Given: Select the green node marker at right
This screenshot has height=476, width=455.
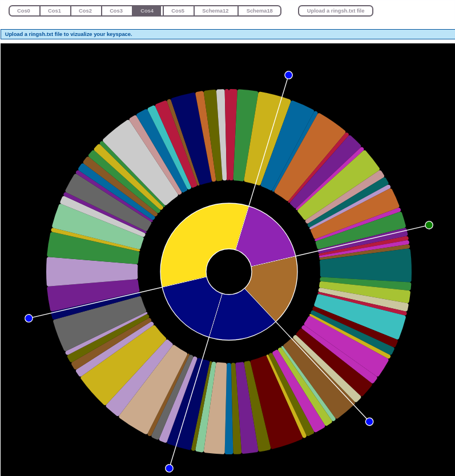Looking at the screenshot, I should click(429, 225).
